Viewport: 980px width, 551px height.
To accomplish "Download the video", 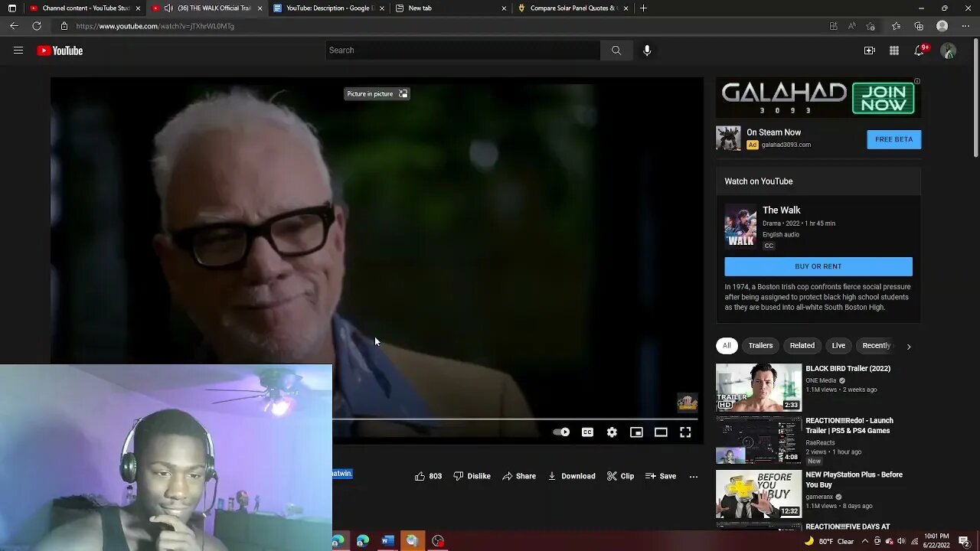I will [x=571, y=476].
